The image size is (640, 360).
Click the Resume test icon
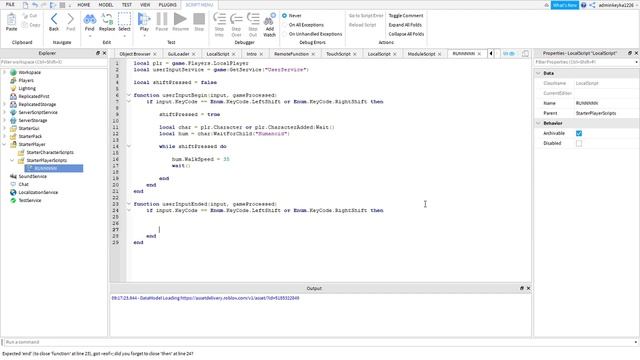click(180, 19)
